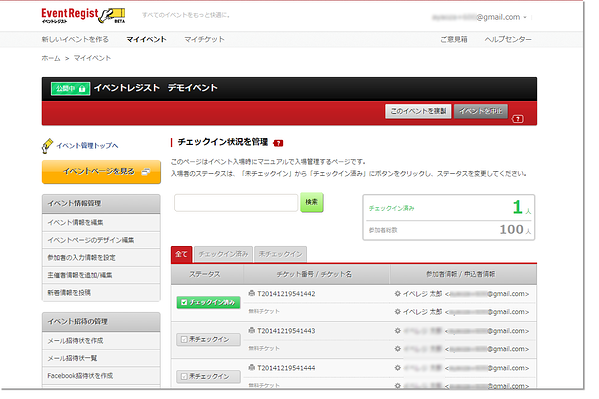
Task: Click red help icon beside チェックイン状況を管理
Action: [278, 143]
